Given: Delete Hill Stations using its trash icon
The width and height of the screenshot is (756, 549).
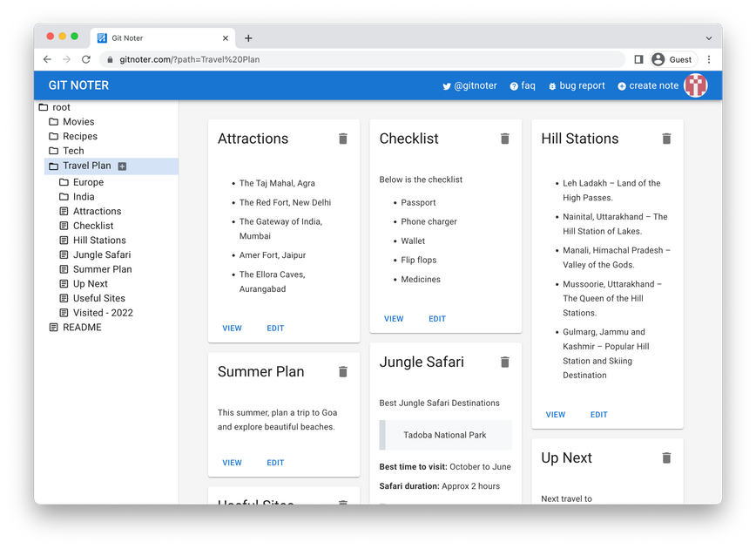Looking at the screenshot, I should (x=666, y=139).
